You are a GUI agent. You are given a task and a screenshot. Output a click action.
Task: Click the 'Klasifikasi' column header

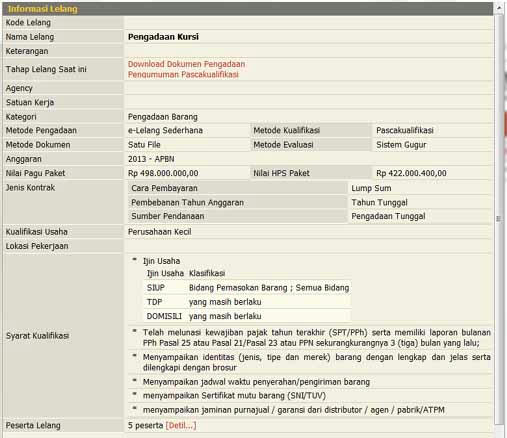click(x=207, y=273)
